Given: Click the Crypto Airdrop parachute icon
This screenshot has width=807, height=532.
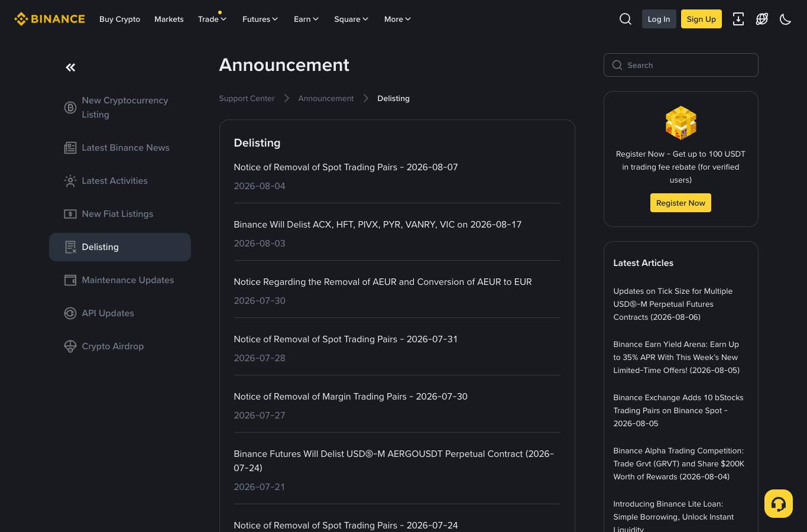Looking at the screenshot, I should (70, 346).
